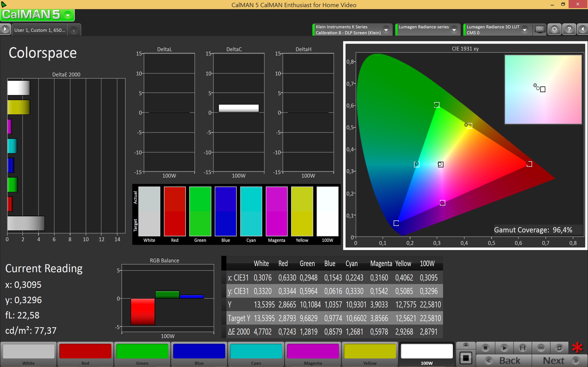Start reading with the play icon
Viewport: 588px width, 367px height.
(x=504, y=348)
